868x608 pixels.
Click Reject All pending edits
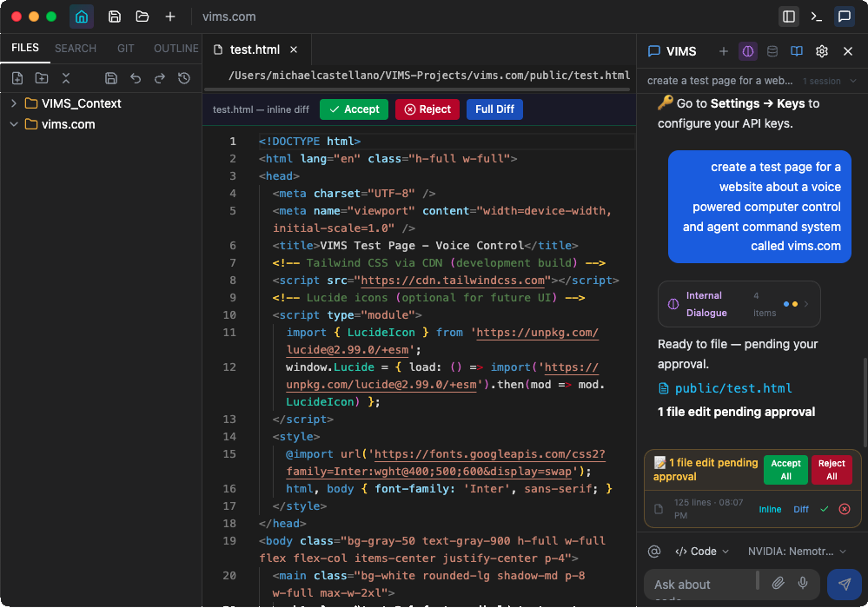[x=832, y=470]
